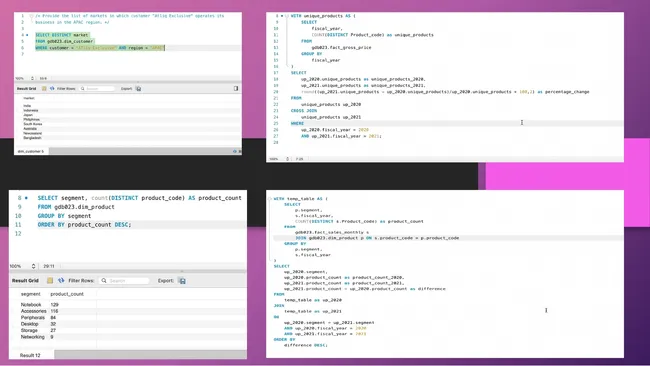Open zoom stepper in the unique_products editor
This screenshot has width=650, height=366.
(287, 159)
